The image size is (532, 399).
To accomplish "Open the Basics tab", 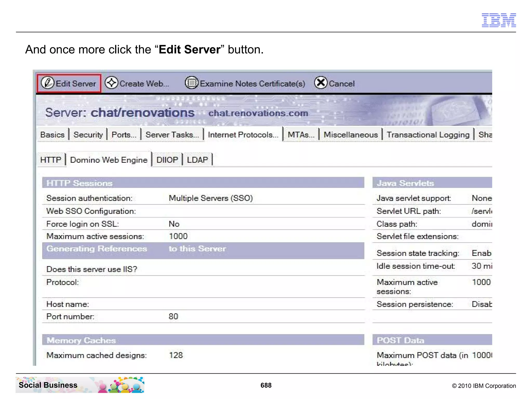I will point(52,135).
